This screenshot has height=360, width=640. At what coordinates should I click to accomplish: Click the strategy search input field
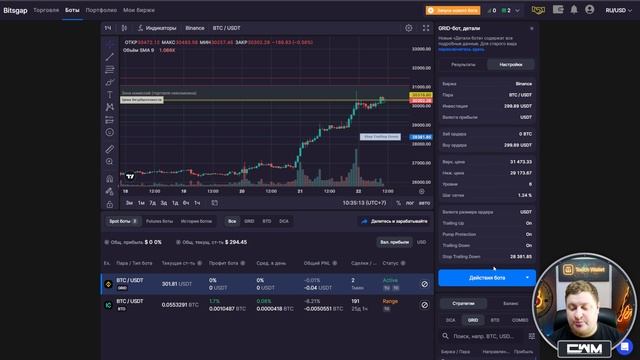[484, 336]
